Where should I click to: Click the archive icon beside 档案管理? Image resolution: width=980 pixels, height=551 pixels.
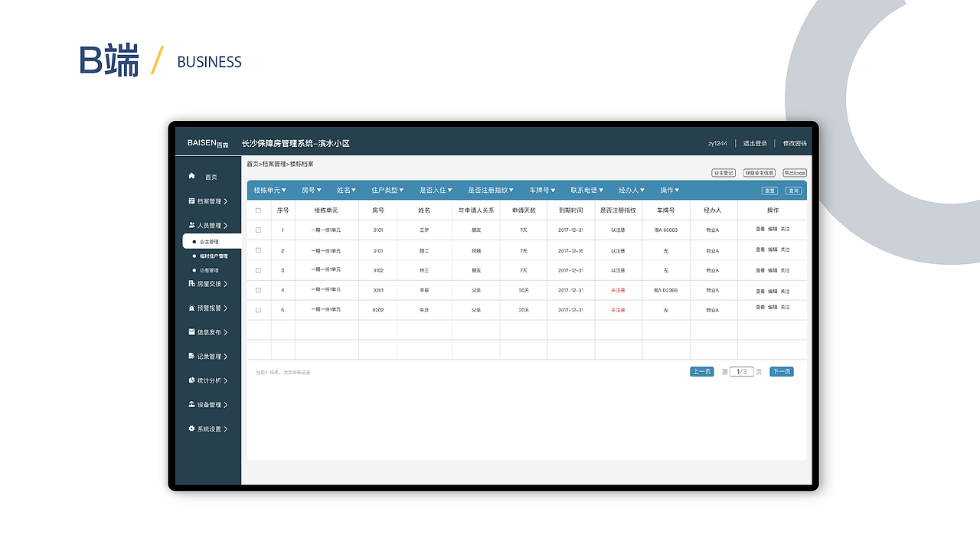pos(191,201)
